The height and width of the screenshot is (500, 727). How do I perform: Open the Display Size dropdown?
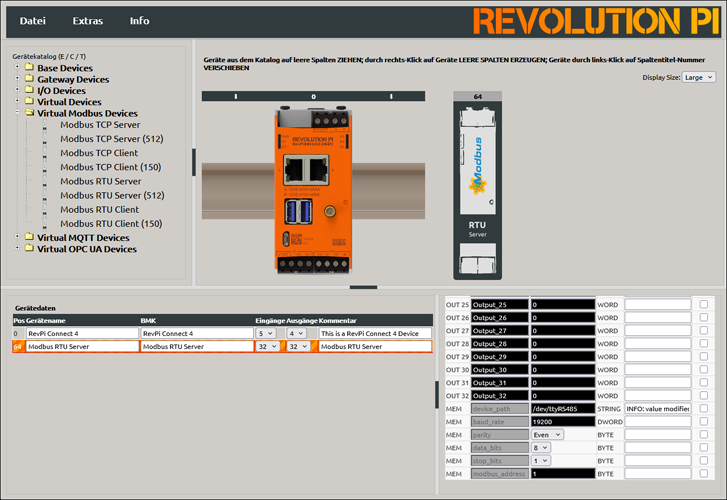[699, 77]
